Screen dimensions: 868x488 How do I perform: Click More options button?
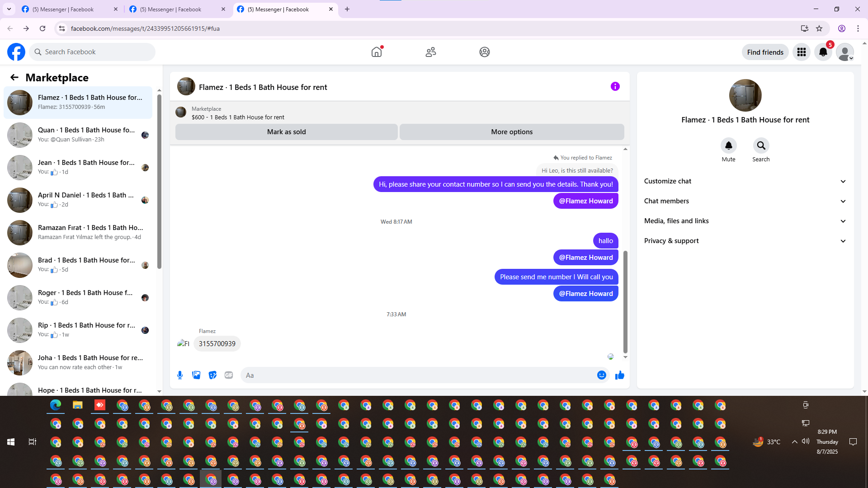point(512,132)
